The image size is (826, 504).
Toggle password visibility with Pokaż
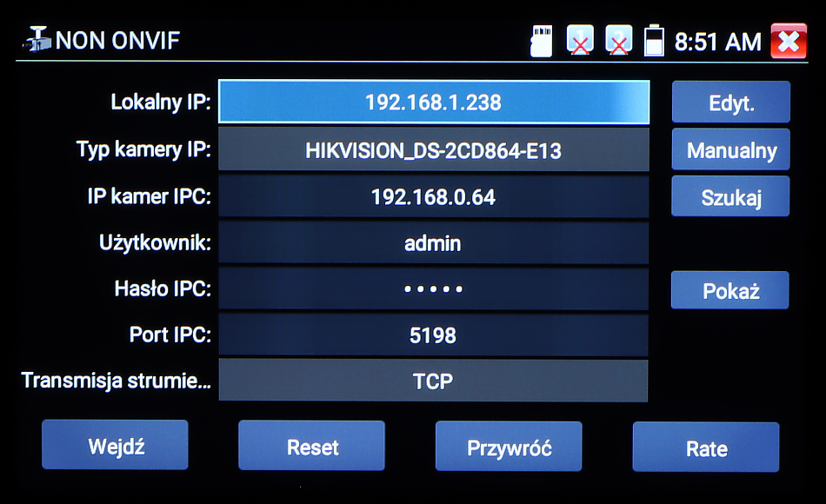click(x=729, y=291)
